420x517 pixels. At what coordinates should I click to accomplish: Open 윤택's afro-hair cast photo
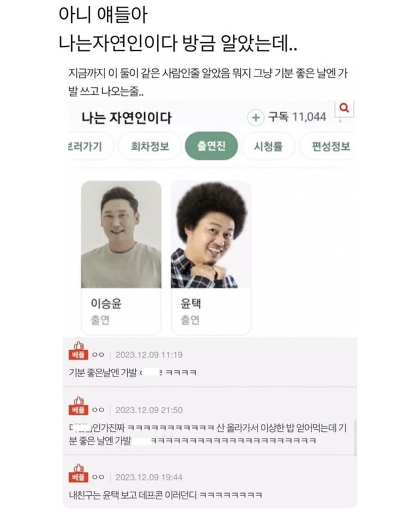point(211,235)
